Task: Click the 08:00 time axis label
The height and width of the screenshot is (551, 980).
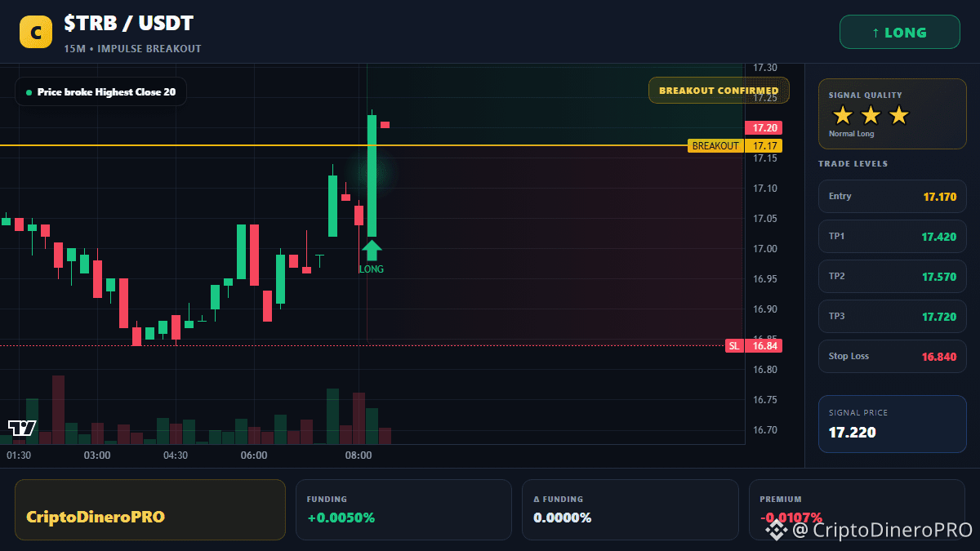Action: point(359,455)
